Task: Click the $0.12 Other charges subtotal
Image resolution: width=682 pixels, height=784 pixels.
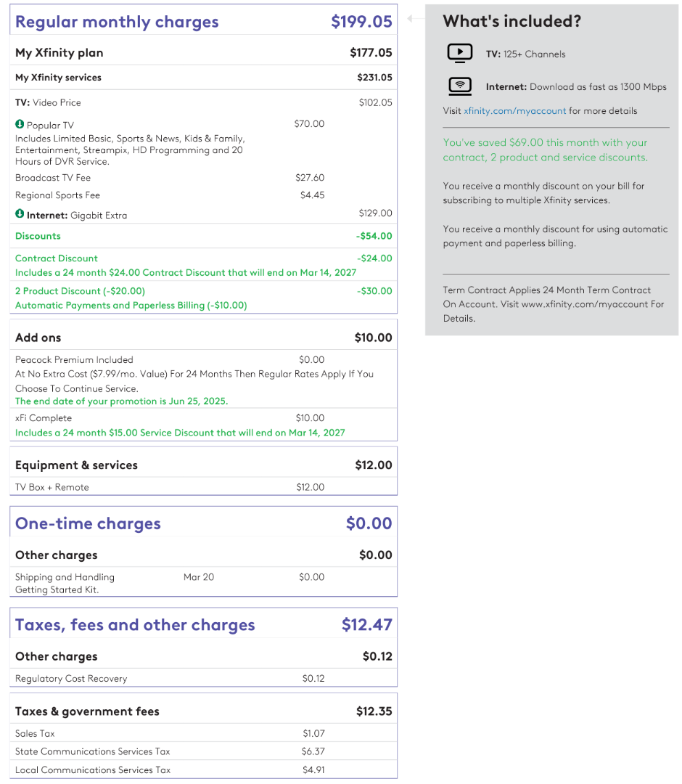Action: coord(377,656)
